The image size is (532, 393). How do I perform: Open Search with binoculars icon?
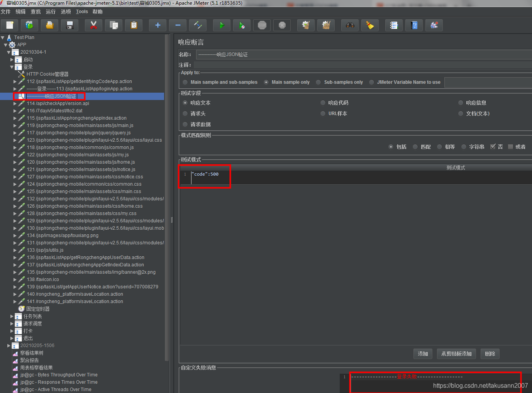pyautogui.click(x=350, y=25)
